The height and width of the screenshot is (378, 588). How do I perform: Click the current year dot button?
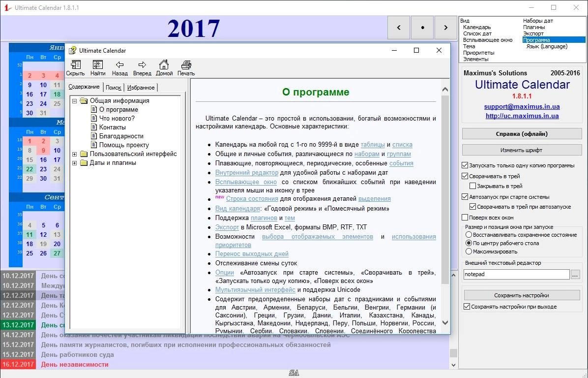pos(422,28)
